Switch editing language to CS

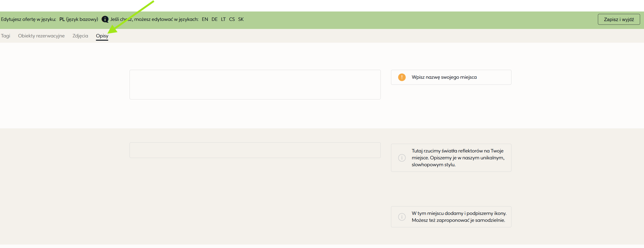click(232, 19)
